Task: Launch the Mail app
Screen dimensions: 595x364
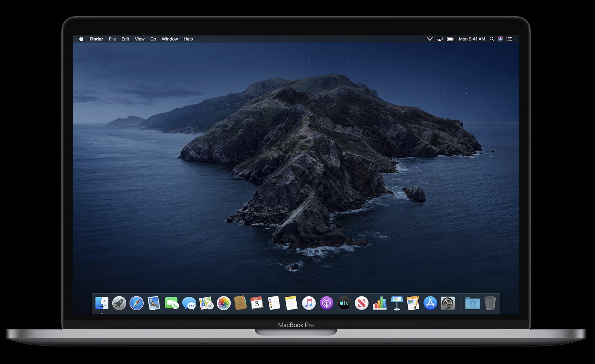Action: pos(154,304)
